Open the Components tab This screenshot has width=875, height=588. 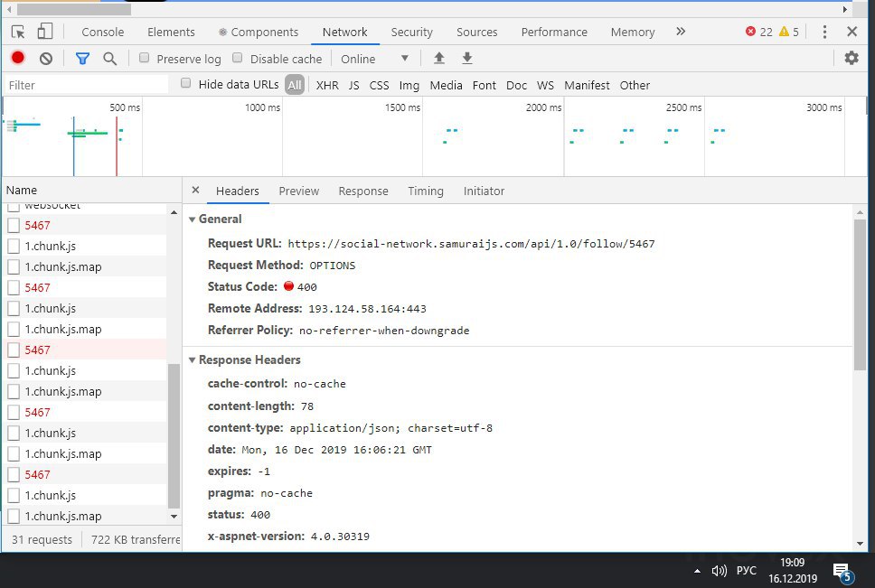click(259, 33)
